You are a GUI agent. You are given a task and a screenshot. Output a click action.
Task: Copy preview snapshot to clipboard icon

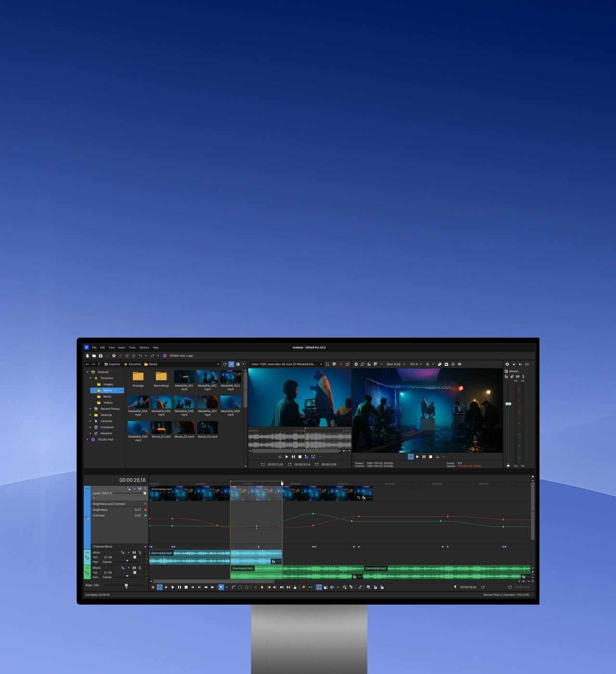439,364
